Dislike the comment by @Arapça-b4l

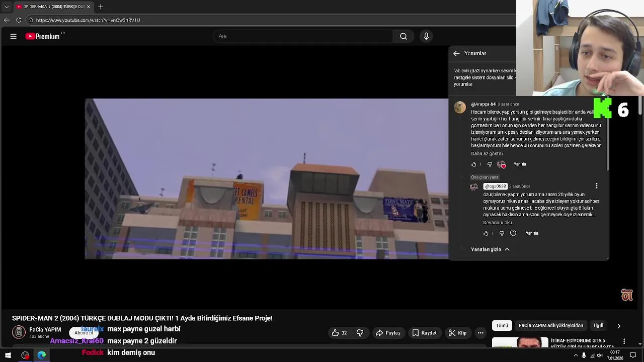[490, 164]
